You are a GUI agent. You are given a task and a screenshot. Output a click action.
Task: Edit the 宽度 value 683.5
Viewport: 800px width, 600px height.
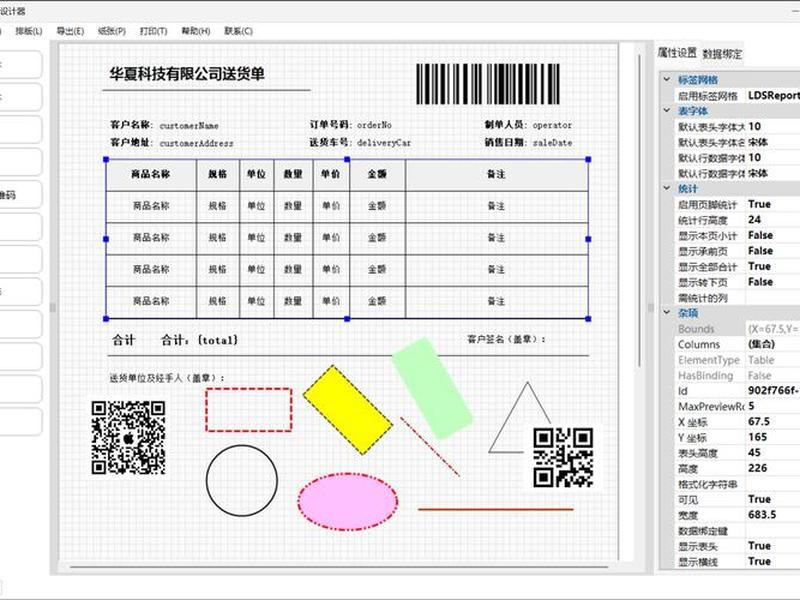772,514
